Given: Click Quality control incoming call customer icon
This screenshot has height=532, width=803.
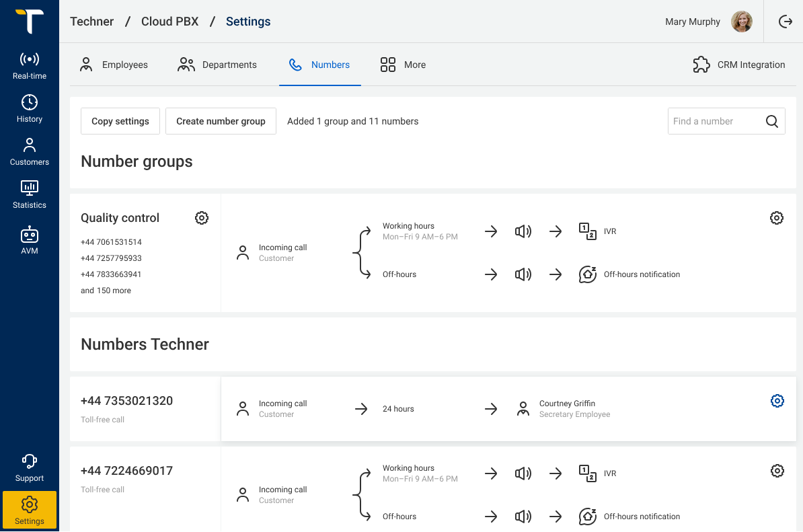Looking at the screenshot, I should [x=243, y=252].
